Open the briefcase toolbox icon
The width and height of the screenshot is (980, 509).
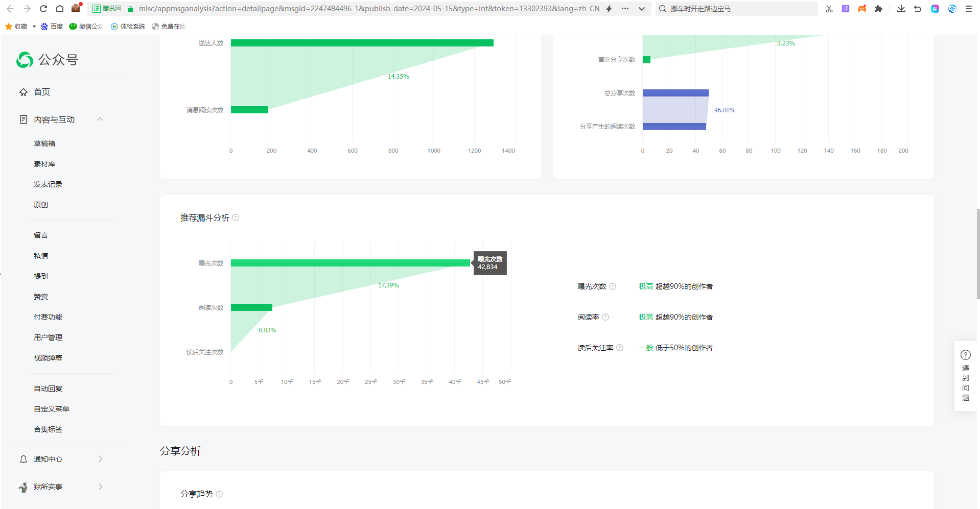[x=76, y=8]
